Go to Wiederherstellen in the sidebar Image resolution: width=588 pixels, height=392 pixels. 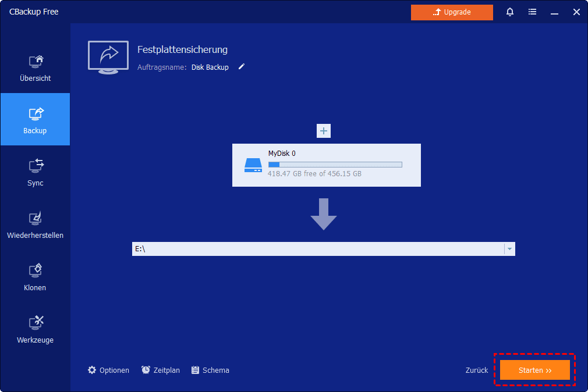(35, 224)
